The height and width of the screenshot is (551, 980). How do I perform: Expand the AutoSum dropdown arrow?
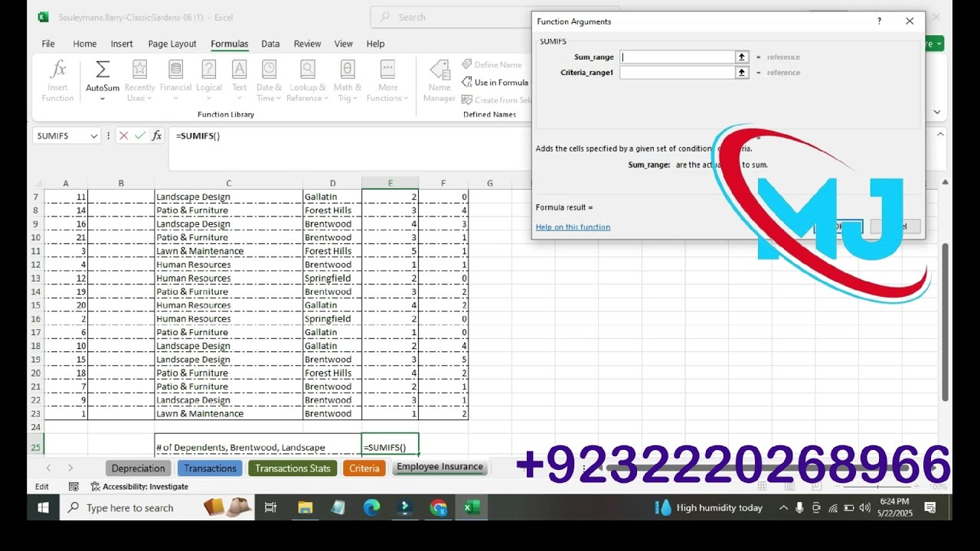pyautogui.click(x=102, y=99)
